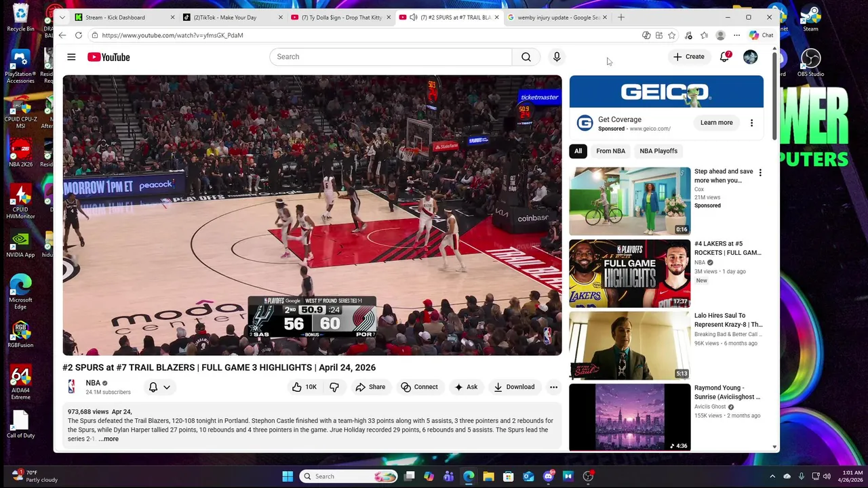
Task: Select the From NBA filter chip
Action: pyautogui.click(x=610, y=151)
